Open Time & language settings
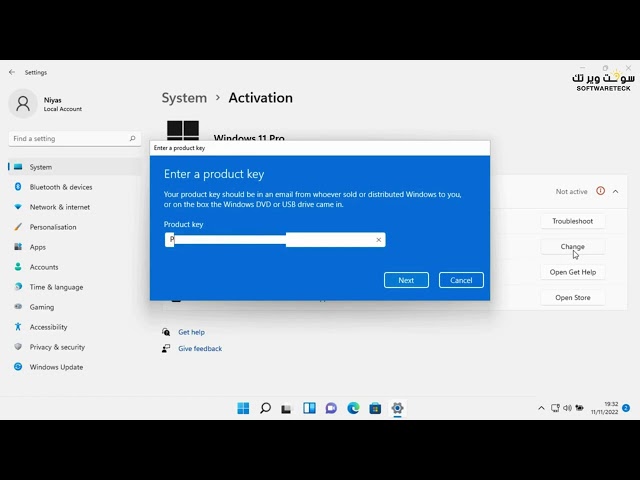 tap(75, 287)
